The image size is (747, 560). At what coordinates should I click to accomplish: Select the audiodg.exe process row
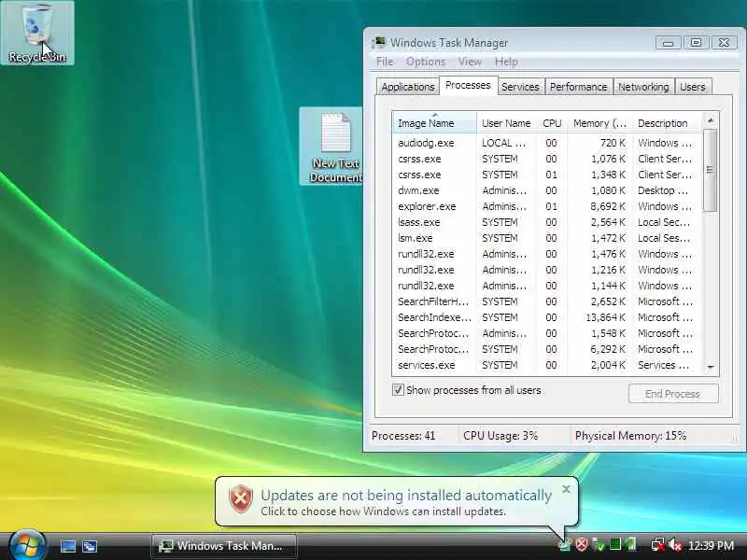(547, 143)
